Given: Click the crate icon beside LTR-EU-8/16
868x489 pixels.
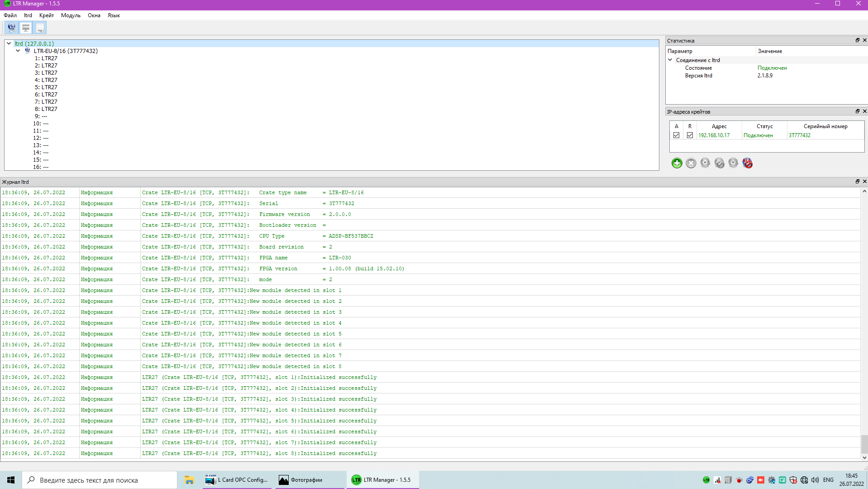Looking at the screenshot, I should point(28,51).
